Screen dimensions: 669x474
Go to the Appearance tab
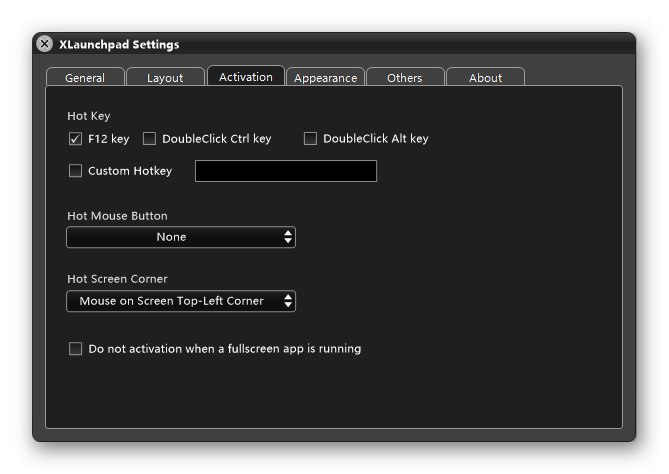coord(326,77)
